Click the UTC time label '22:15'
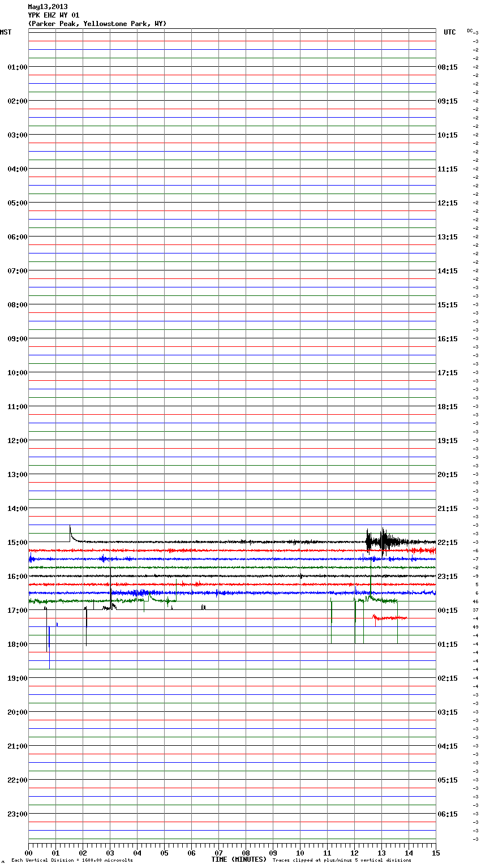This screenshot has width=481, height=868. point(448,543)
